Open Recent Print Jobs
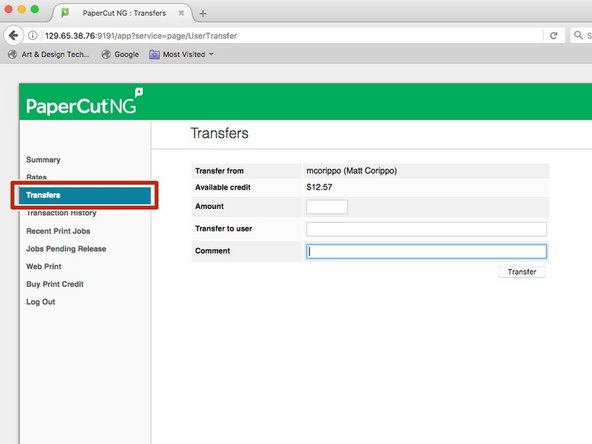This screenshot has height=444, width=592. (x=58, y=231)
